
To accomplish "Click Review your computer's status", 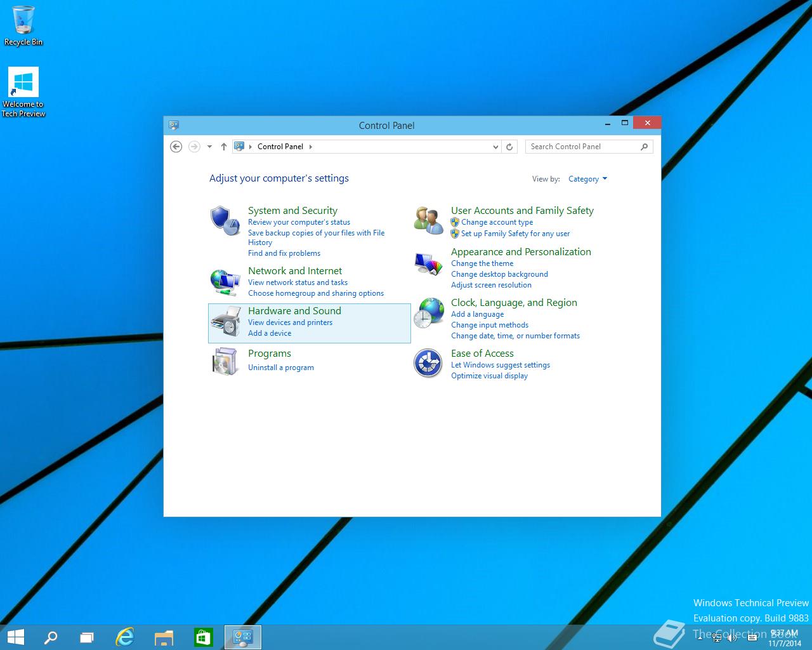I will coord(299,222).
